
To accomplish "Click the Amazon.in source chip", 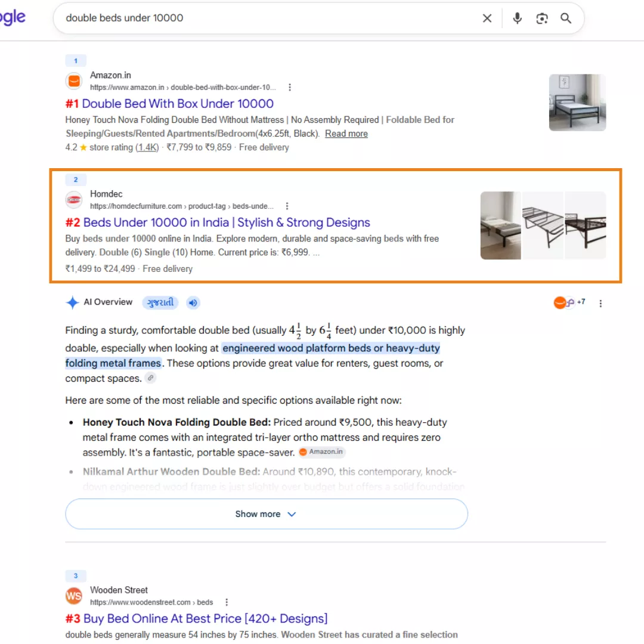I will (321, 452).
